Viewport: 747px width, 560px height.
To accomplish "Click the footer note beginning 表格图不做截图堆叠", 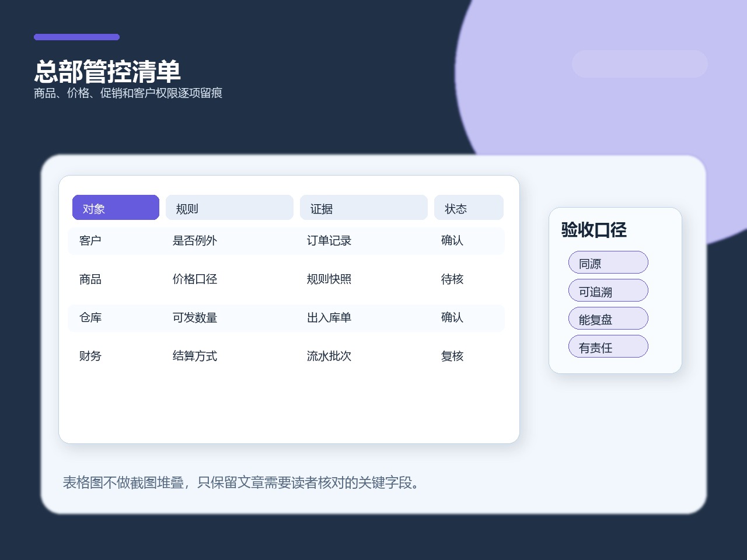I will point(242,482).
